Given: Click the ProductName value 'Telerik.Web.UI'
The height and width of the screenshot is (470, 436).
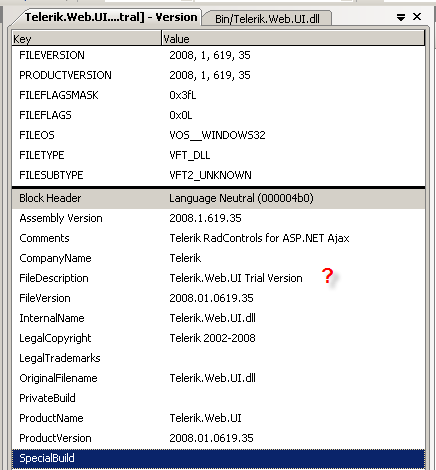Looking at the screenshot, I should (205, 418).
